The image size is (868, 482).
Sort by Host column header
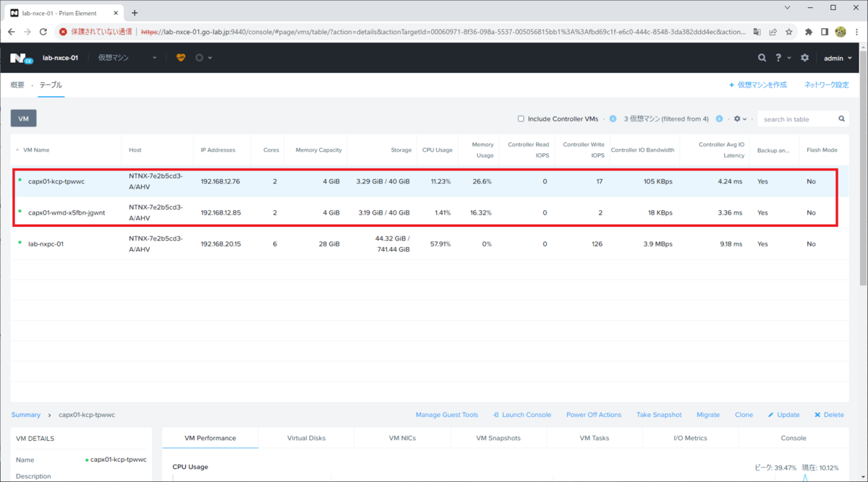[x=135, y=150]
